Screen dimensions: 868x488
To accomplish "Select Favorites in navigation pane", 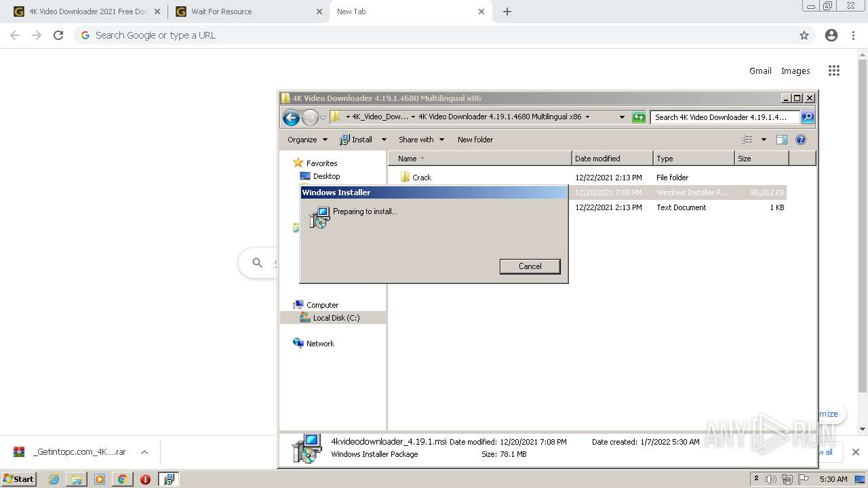I will [x=321, y=163].
